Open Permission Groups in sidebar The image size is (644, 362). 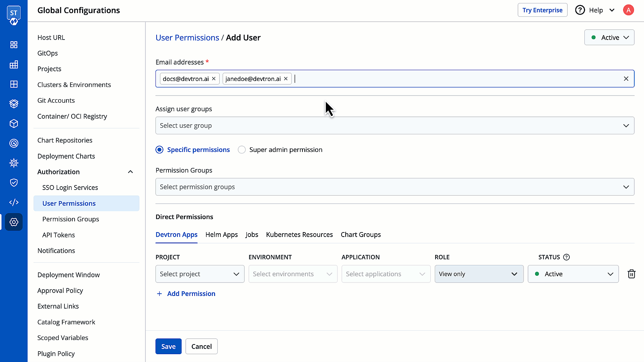coord(70,219)
